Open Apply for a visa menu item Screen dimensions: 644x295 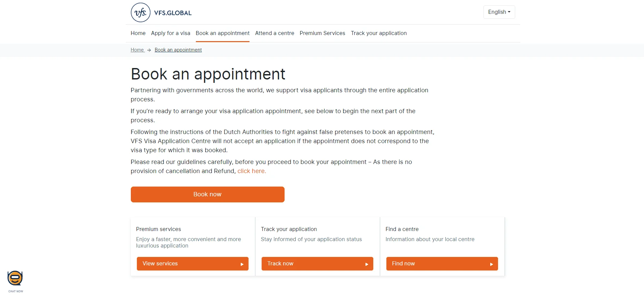pos(171,33)
